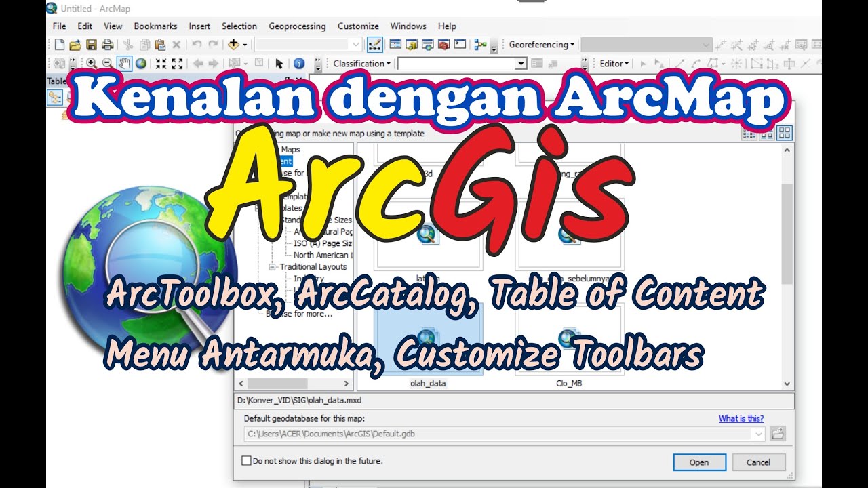The image size is (868, 488).
Task: Select the Traditional Layouts tree item
Action: click(313, 267)
